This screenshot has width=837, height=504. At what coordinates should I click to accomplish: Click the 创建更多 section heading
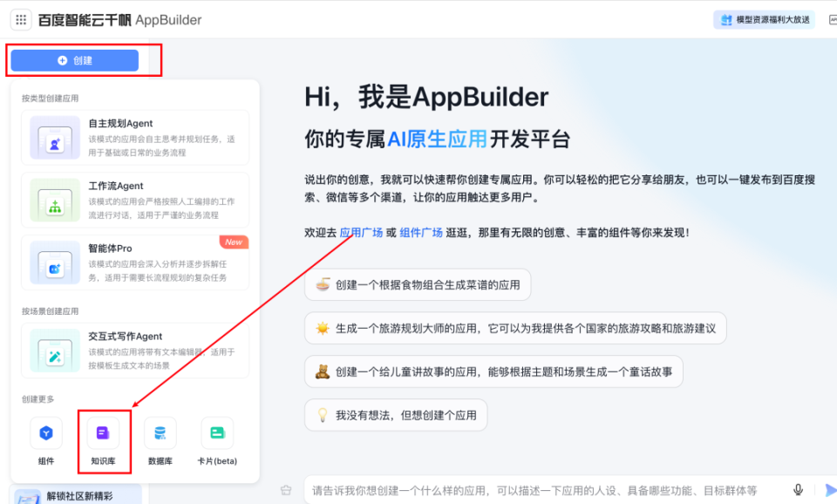tap(37, 398)
